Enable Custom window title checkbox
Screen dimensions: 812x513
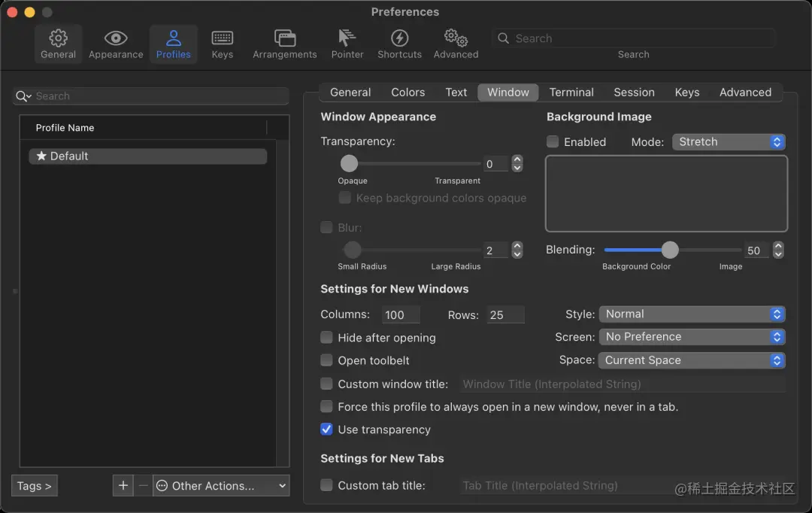pos(326,384)
